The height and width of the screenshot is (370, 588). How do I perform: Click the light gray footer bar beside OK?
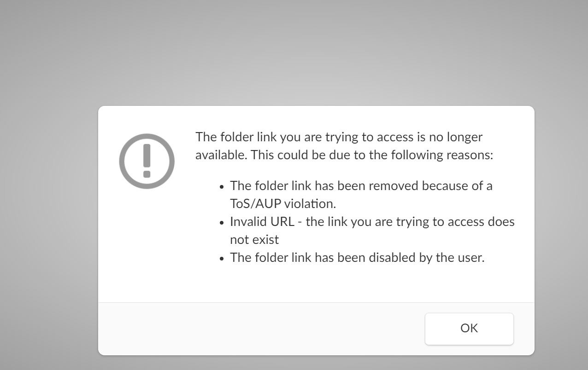[x=258, y=329]
